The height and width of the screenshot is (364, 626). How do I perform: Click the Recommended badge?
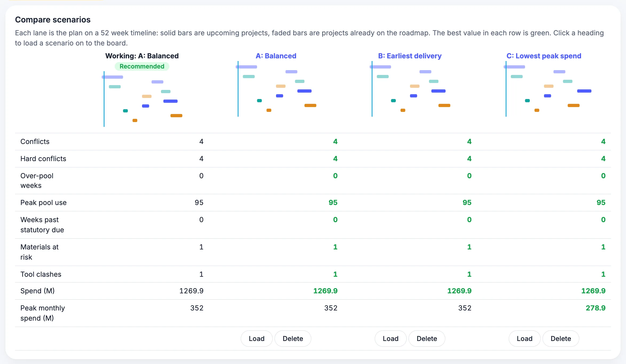coord(142,66)
